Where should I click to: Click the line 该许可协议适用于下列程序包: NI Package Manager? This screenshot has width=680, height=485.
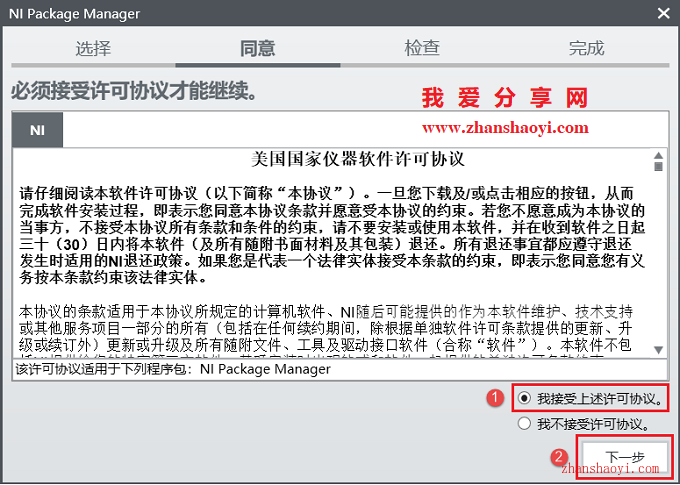(x=173, y=369)
